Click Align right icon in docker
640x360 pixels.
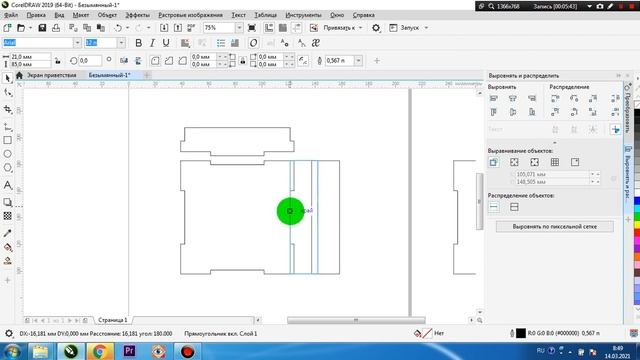click(x=532, y=98)
